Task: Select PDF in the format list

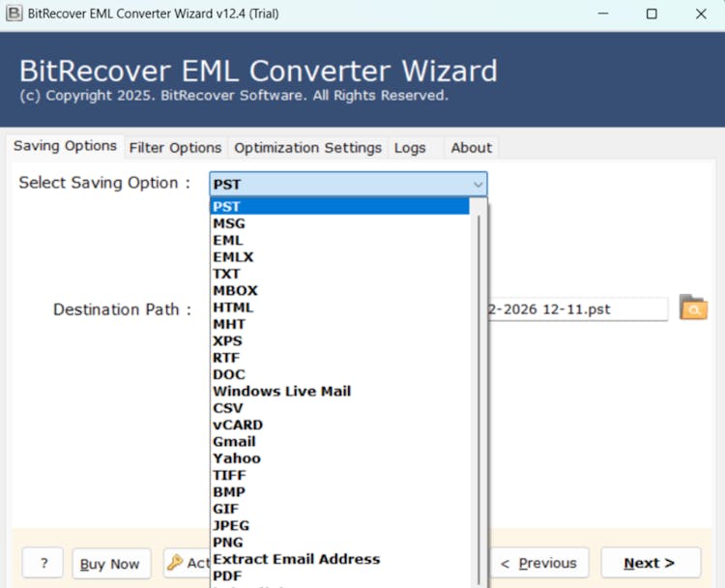Action: pyautogui.click(x=227, y=575)
